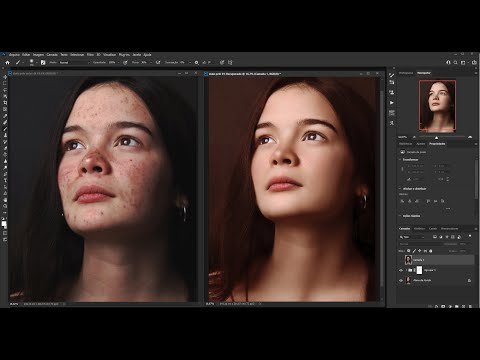Select the Propriedades tab
This screenshot has height=360, width=480.
point(437,144)
